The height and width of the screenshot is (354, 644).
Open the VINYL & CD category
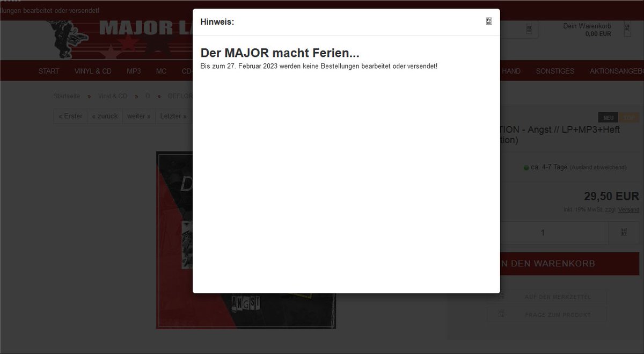[x=93, y=71]
